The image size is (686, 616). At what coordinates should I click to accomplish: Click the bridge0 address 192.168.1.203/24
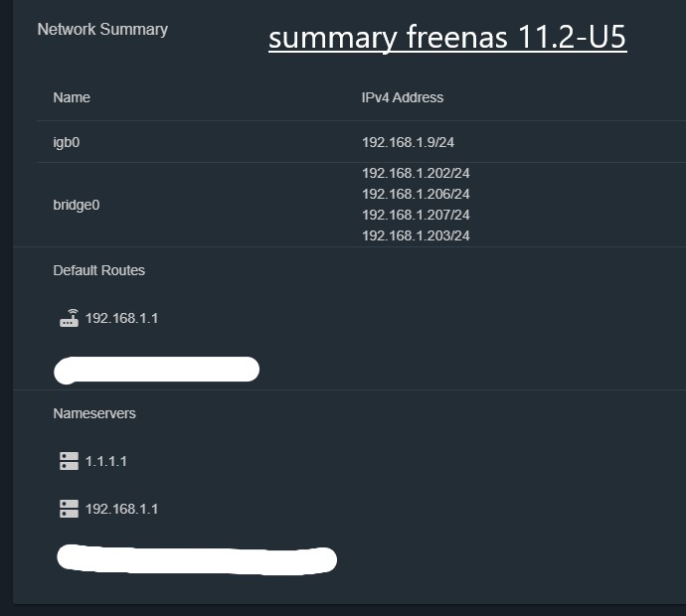(x=416, y=236)
